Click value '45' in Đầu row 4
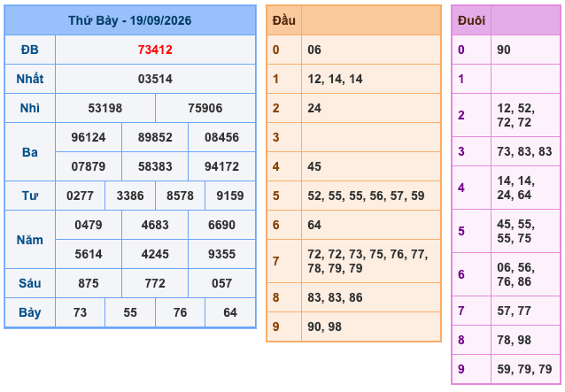 pyautogui.click(x=314, y=166)
